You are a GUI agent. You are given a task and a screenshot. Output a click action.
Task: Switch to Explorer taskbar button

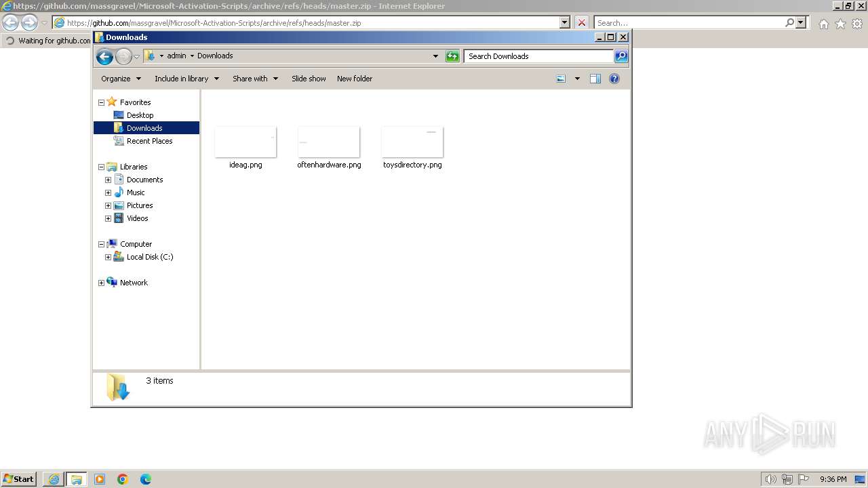point(77,479)
